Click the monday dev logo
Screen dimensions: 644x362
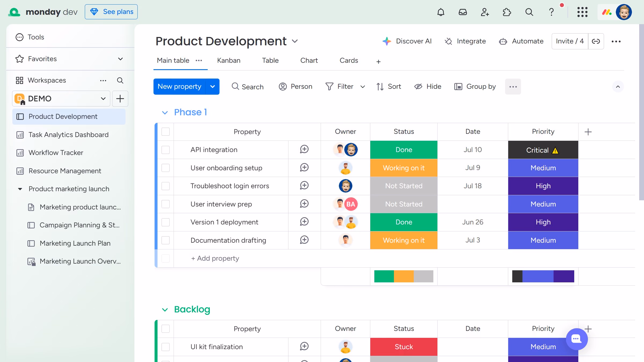point(43,12)
